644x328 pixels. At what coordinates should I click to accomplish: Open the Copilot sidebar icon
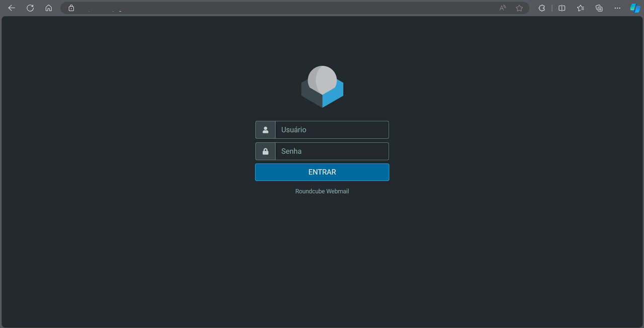(x=635, y=8)
